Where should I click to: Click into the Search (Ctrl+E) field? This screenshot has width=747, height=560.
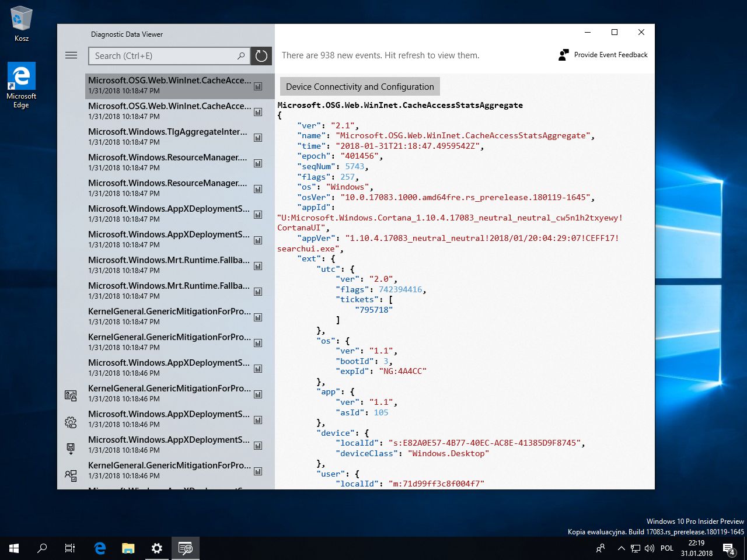click(160, 56)
